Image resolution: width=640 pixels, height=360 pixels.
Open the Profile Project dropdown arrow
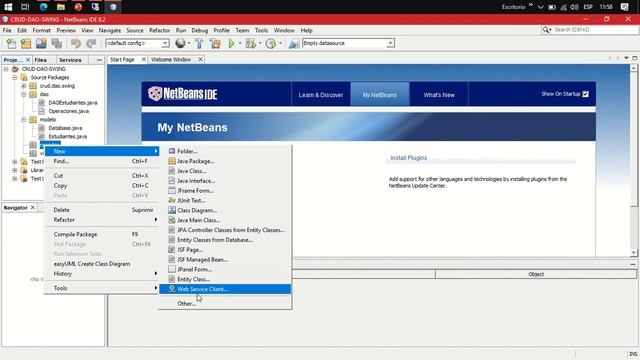click(x=280, y=43)
